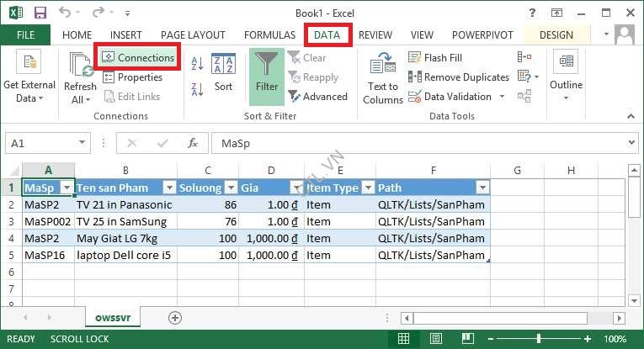Select the DATA ribbon tab
The height and width of the screenshot is (349, 644).
pyautogui.click(x=327, y=34)
